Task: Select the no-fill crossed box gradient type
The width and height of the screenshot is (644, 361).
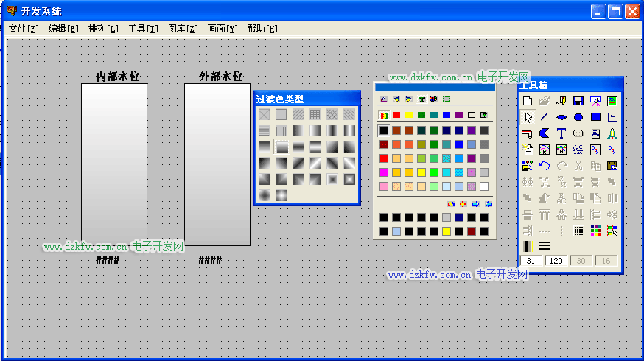Action: pyautogui.click(x=264, y=114)
